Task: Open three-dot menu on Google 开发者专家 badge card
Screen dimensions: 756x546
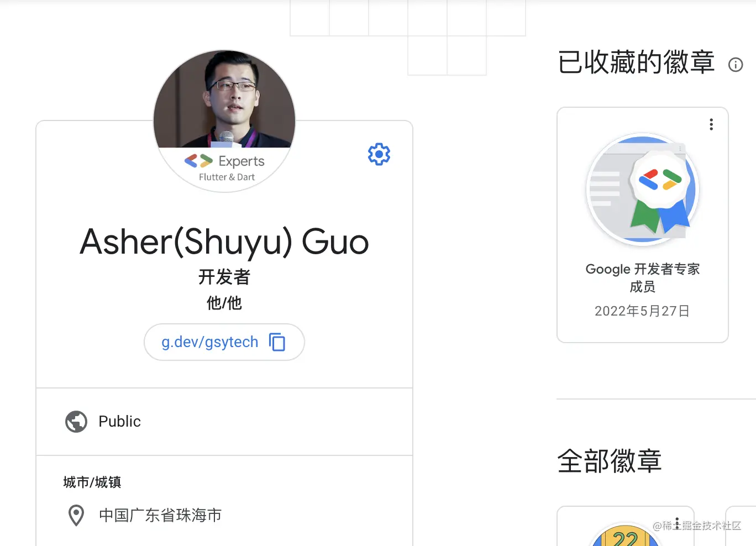Action: point(711,124)
